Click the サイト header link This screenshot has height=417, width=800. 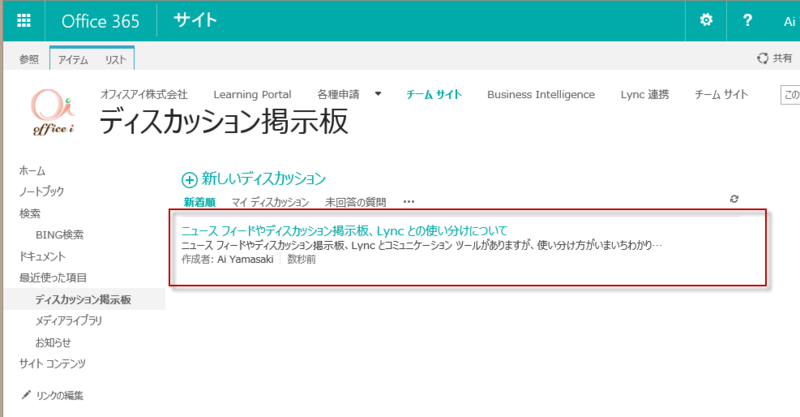click(195, 20)
